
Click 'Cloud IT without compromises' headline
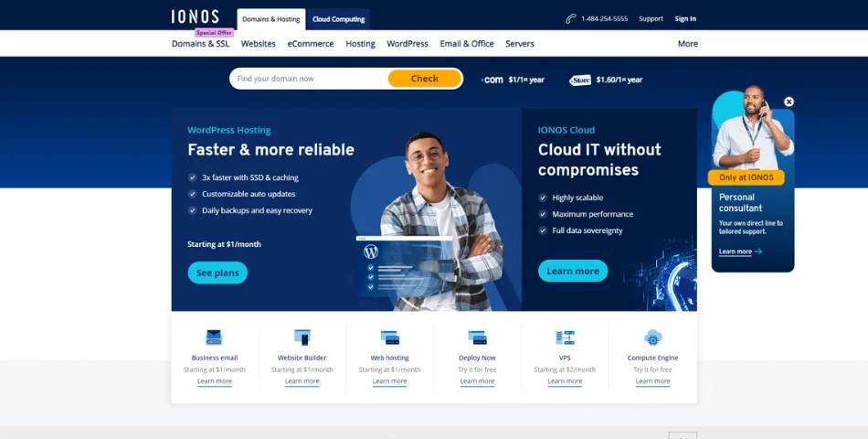(599, 160)
